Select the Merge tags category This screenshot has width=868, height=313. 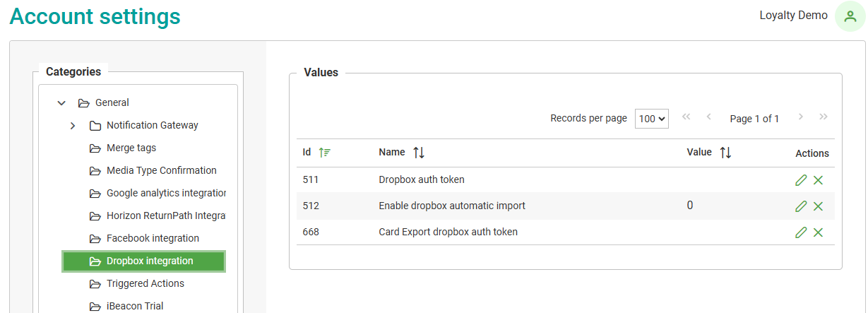tap(131, 148)
